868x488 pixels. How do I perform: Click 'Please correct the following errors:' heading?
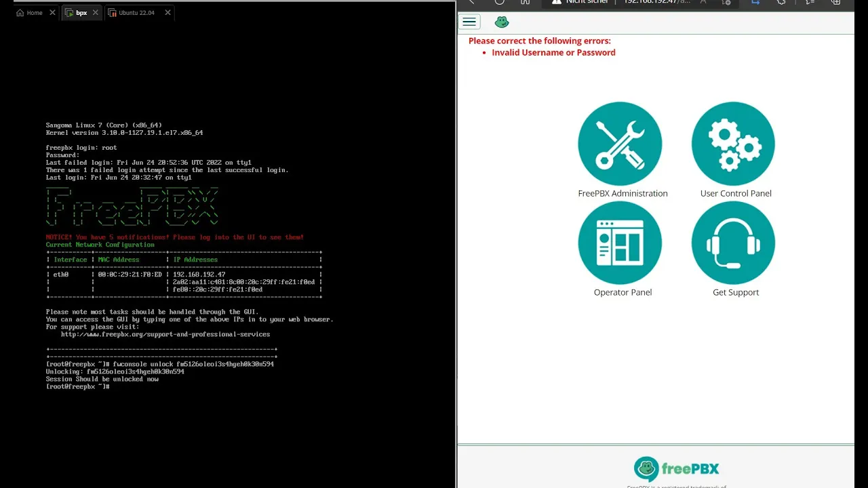click(540, 41)
